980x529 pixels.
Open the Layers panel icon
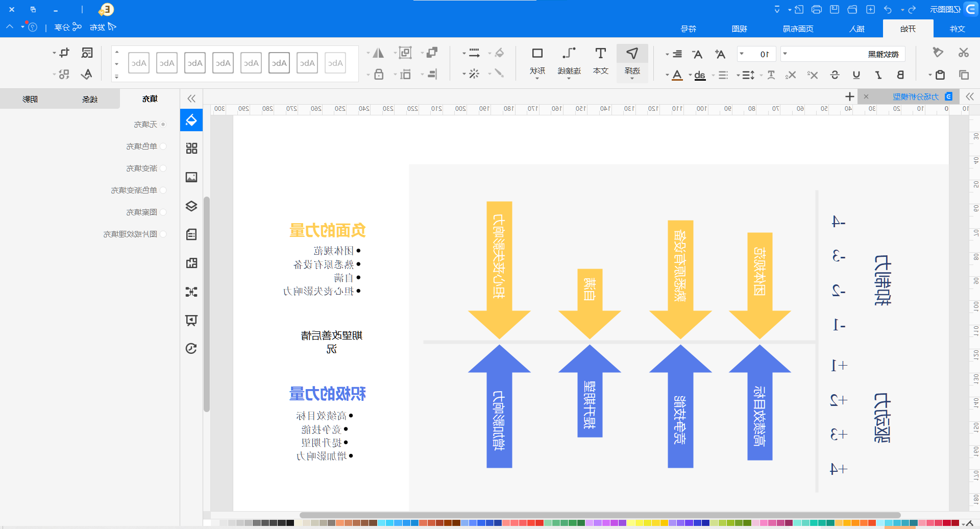[x=191, y=206]
